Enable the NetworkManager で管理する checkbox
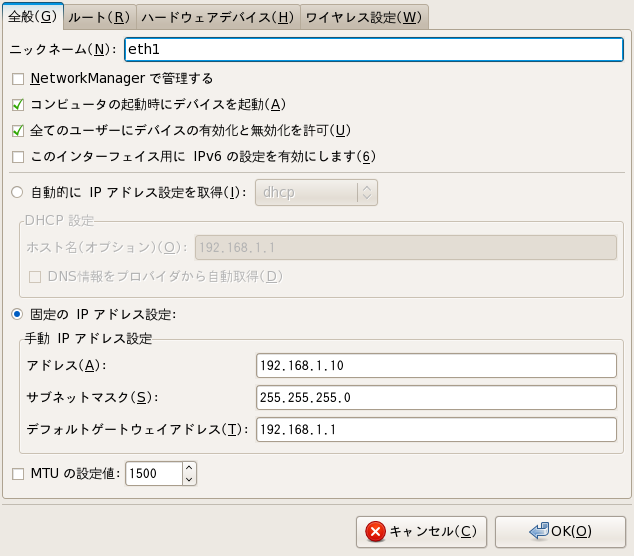Screen dimensions: 634x556 click(18, 79)
